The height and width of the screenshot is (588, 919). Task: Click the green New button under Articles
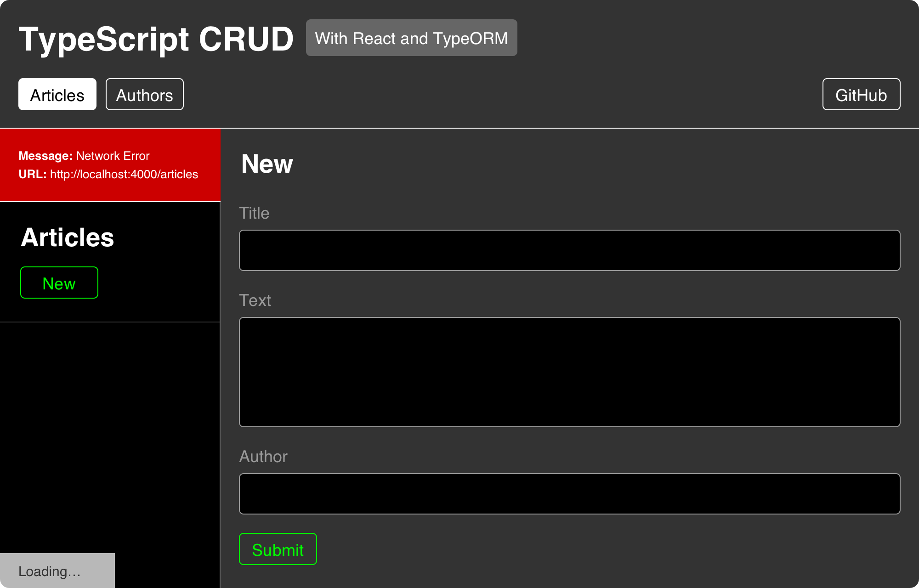(x=59, y=283)
